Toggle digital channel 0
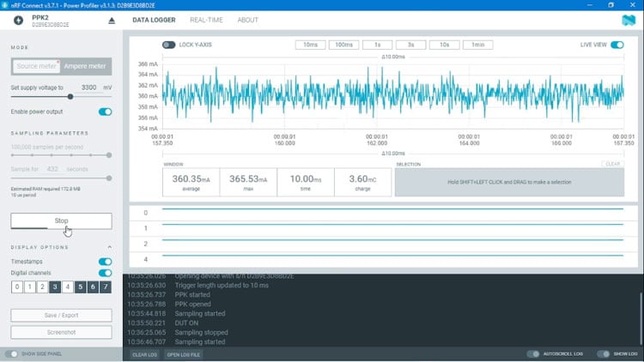 point(16,287)
